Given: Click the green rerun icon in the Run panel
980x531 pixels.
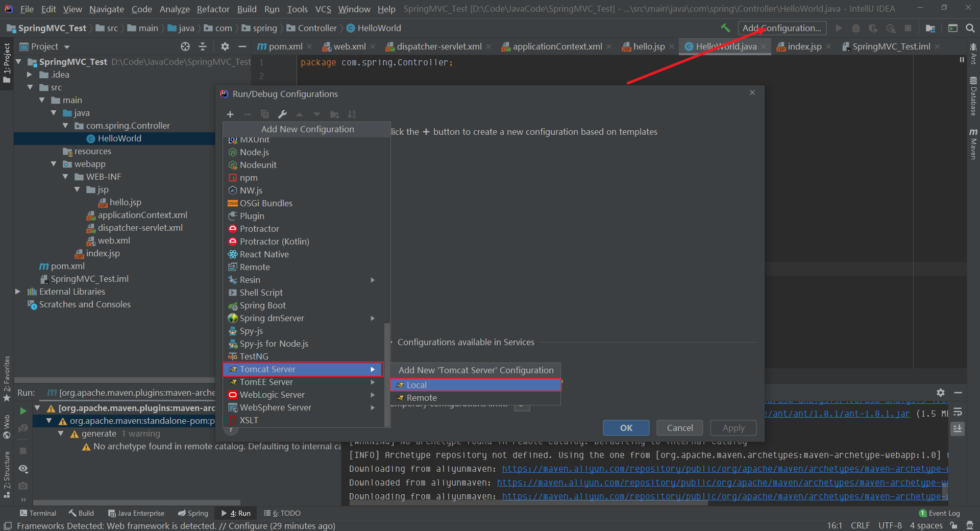Looking at the screenshot, I should pos(23,411).
